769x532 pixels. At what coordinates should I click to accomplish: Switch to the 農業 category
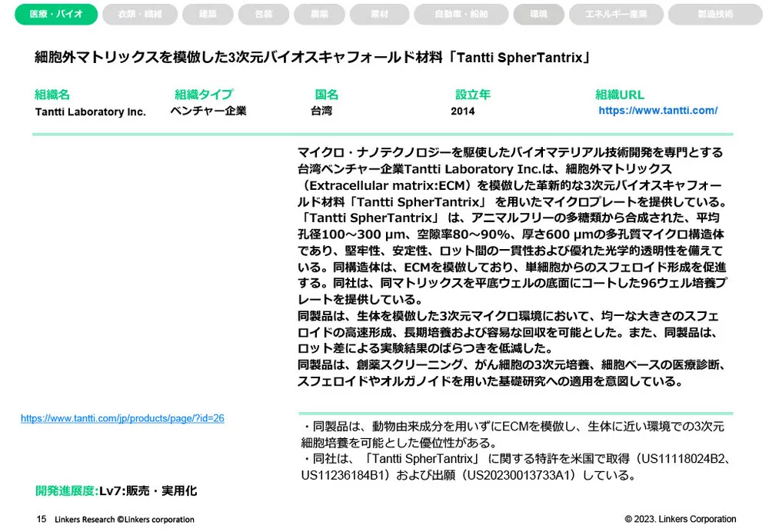318,15
